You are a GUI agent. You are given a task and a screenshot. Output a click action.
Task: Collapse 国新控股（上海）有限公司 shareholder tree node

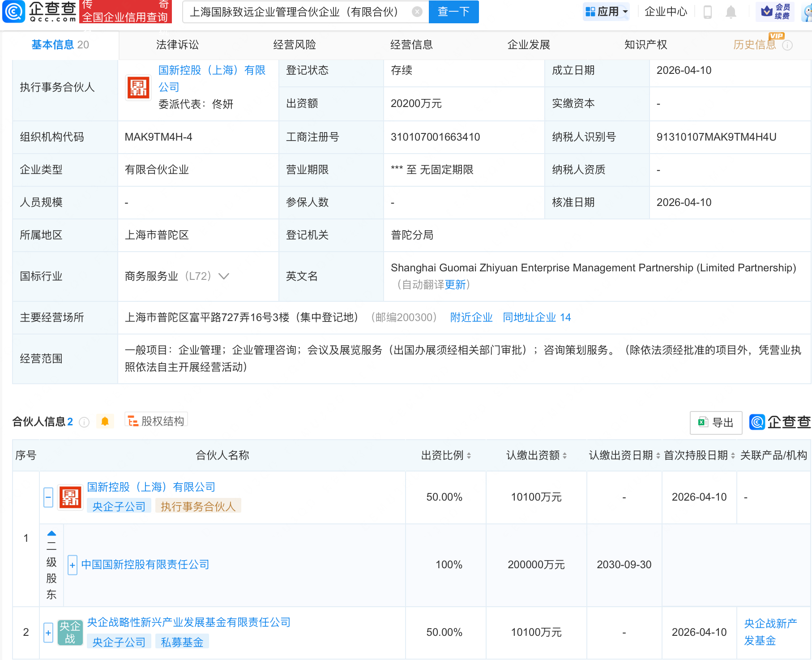tap(48, 497)
